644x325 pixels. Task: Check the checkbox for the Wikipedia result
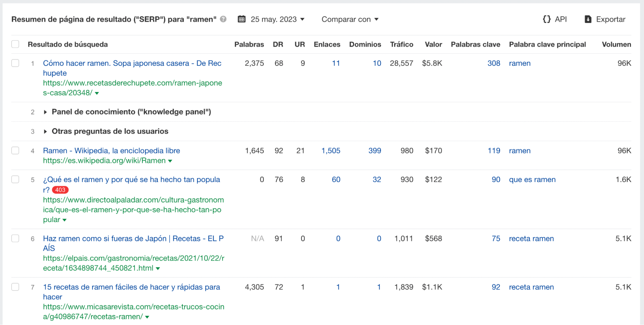point(15,150)
